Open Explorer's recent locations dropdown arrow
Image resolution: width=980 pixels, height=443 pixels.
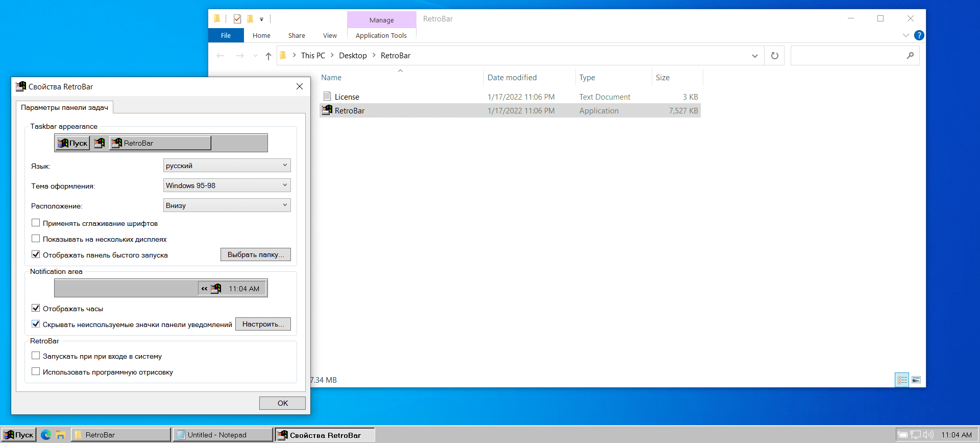click(255, 56)
